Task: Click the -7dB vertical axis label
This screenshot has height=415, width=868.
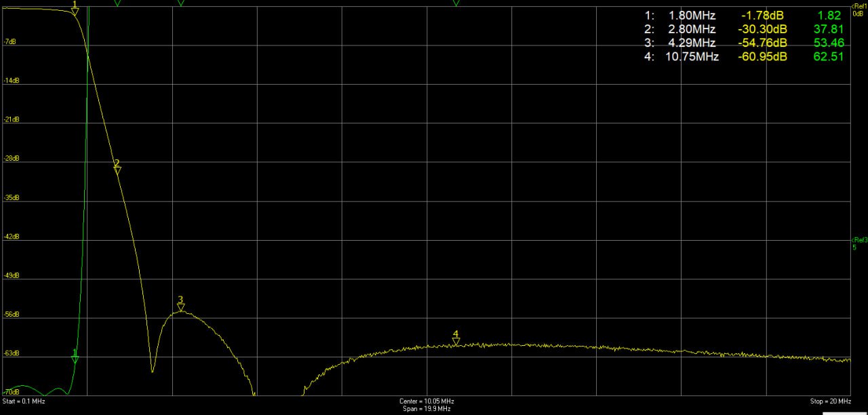Action: (11, 42)
